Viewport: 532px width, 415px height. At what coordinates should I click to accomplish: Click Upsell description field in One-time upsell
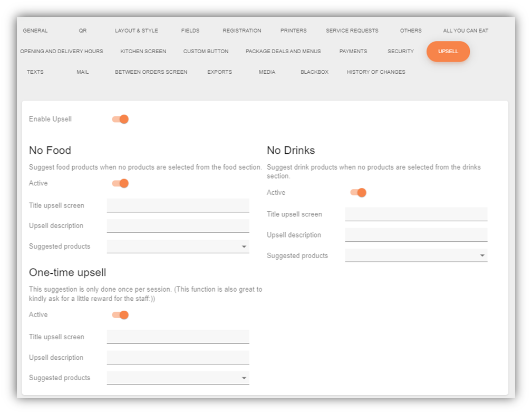(x=178, y=358)
